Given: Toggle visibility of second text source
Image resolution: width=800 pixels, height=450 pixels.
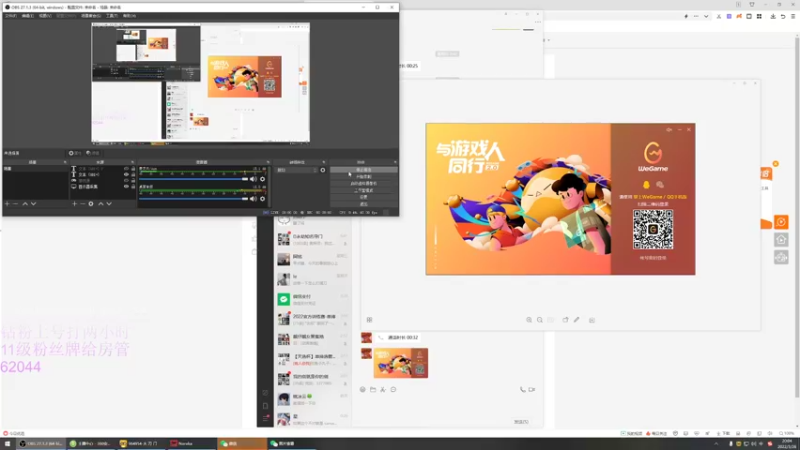Looking at the screenshot, I should [126, 174].
